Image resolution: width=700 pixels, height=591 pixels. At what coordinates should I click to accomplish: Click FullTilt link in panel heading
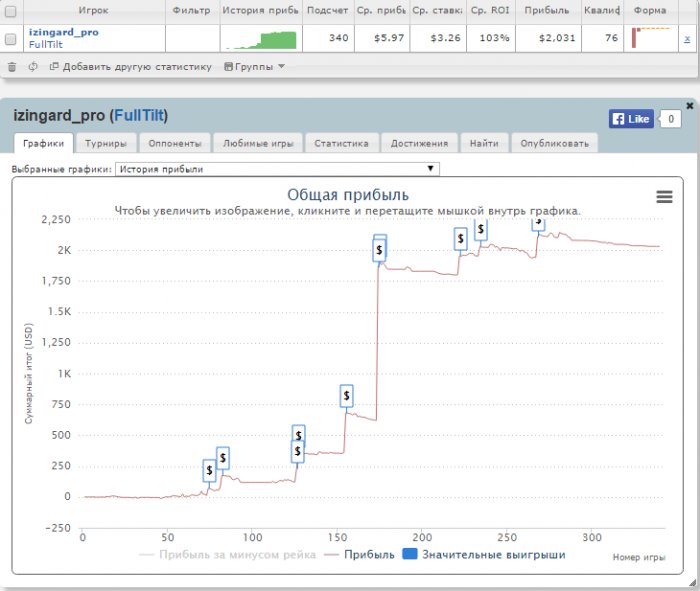pos(139,115)
